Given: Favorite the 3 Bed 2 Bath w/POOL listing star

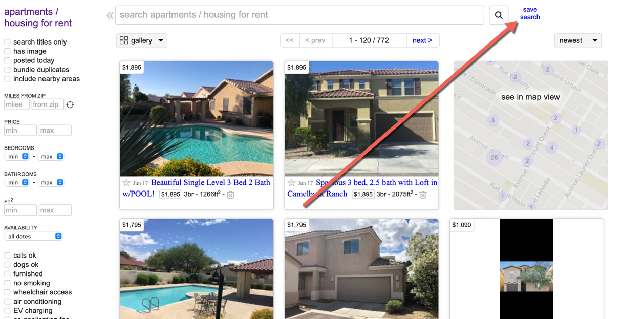Looking at the screenshot, I should [x=126, y=183].
